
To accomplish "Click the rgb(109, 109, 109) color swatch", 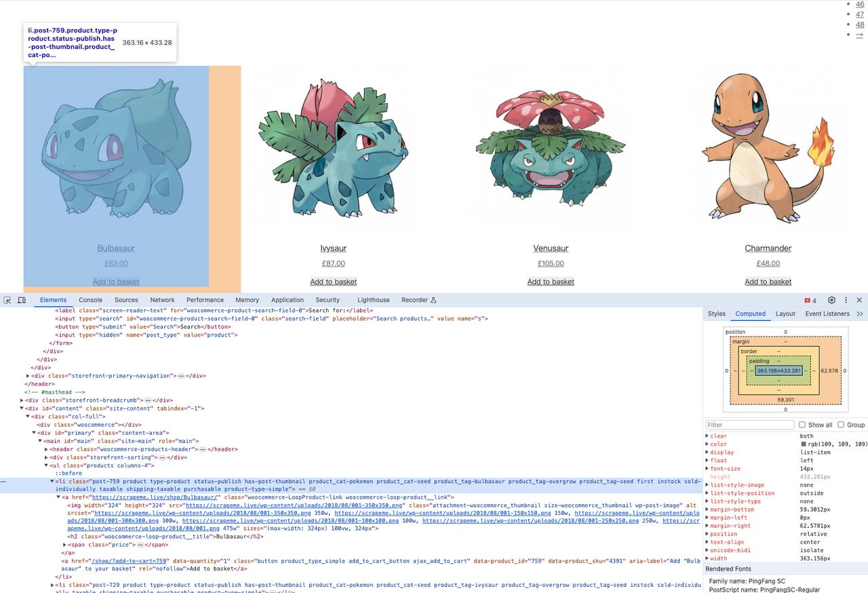I will (x=804, y=444).
